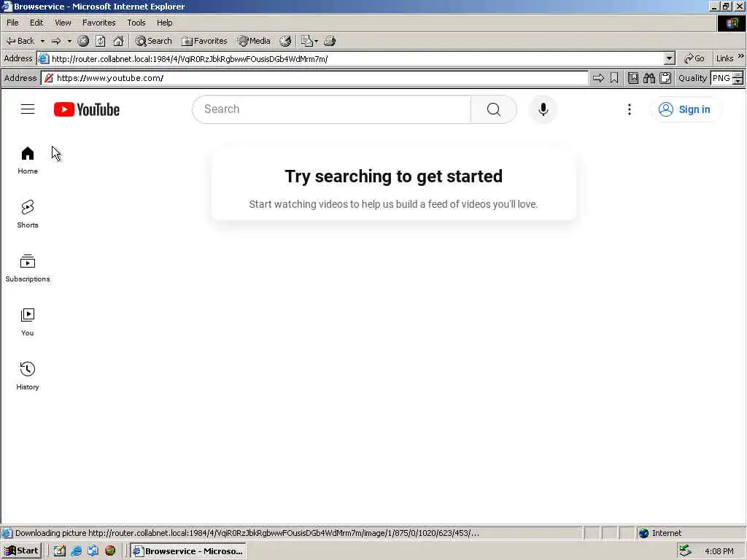Click the IE Mail toolbar icon
Screen dimensions: 747x560
307,41
